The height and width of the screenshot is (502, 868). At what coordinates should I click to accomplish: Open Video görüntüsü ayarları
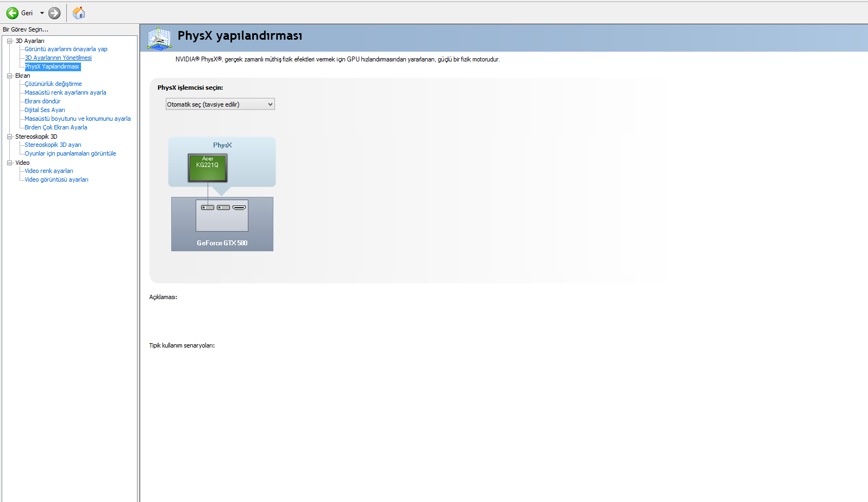point(57,179)
